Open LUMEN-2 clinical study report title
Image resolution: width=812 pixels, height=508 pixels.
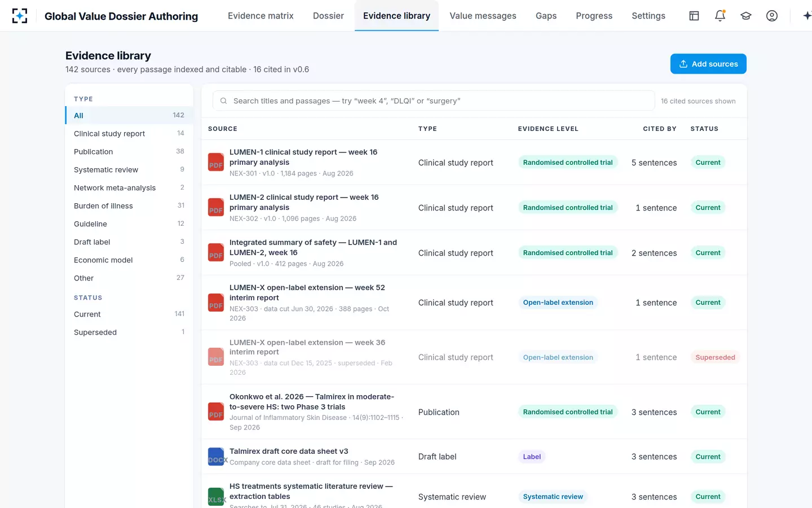click(x=304, y=202)
